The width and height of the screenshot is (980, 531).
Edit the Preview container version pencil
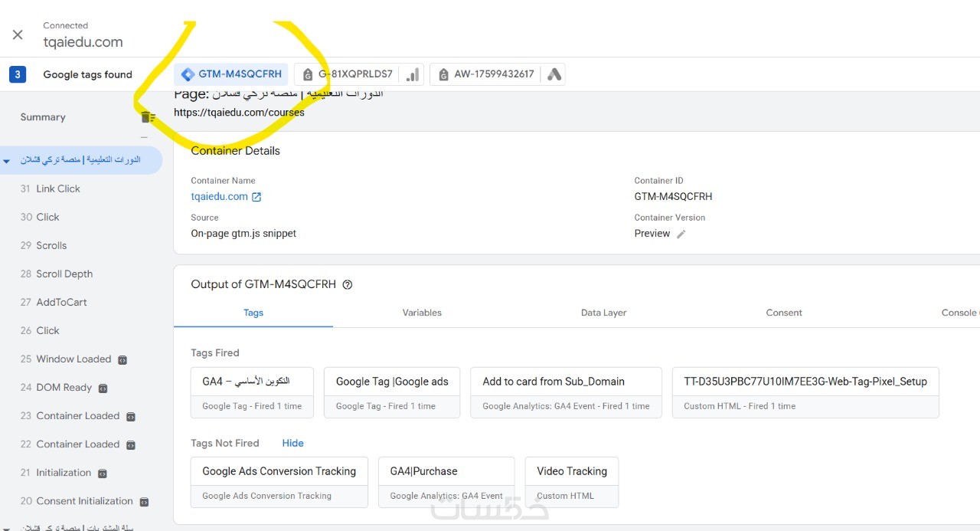tap(681, 234)
